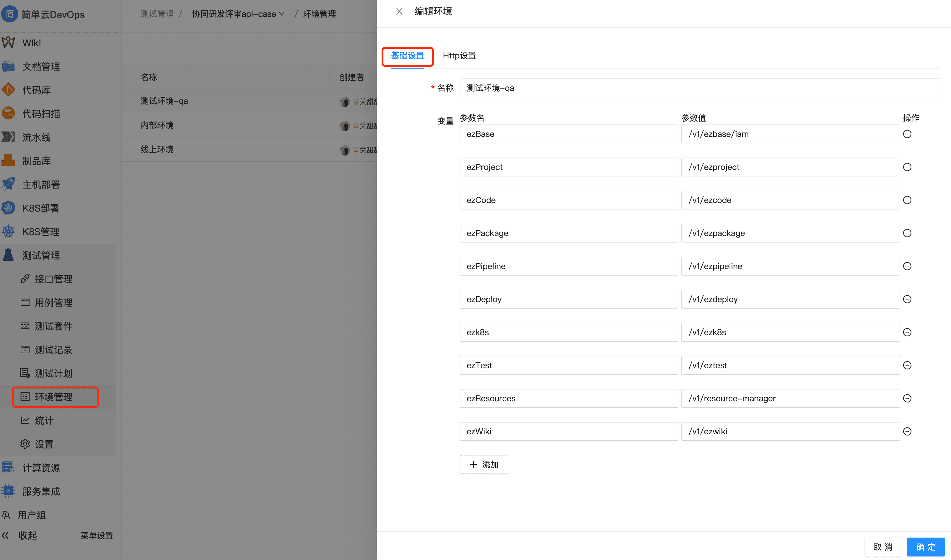The height and width of the screenshot is (560, 951).
Task: Remove the ezWiki variable row
Action: point(907,431)
